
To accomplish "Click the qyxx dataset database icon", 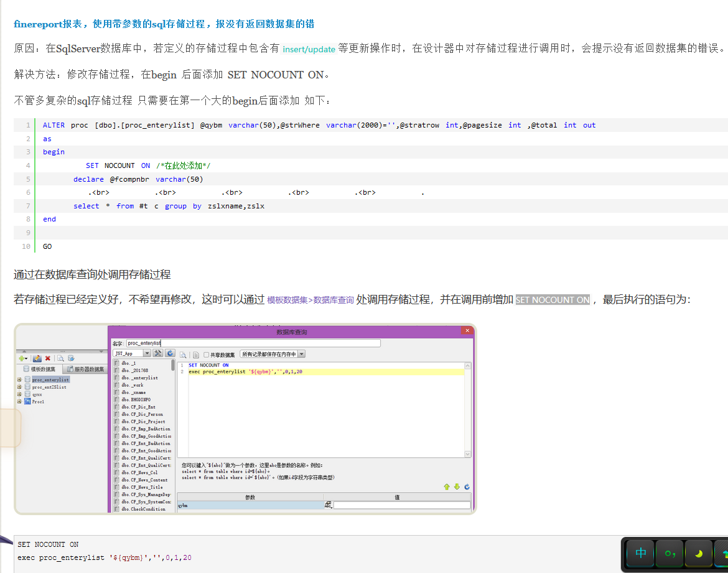I will (28, 394).
